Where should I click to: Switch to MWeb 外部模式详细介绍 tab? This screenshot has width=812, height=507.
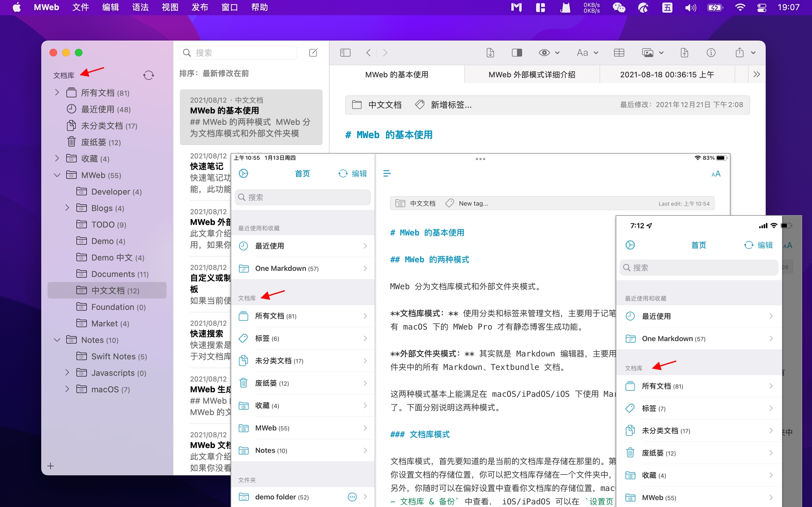(532, 74)
